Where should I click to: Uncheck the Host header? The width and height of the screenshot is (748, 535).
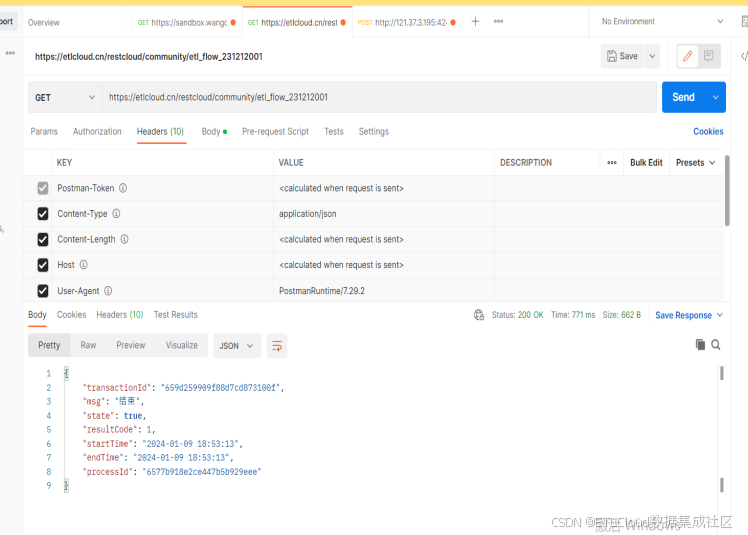[x=43, y=265]
